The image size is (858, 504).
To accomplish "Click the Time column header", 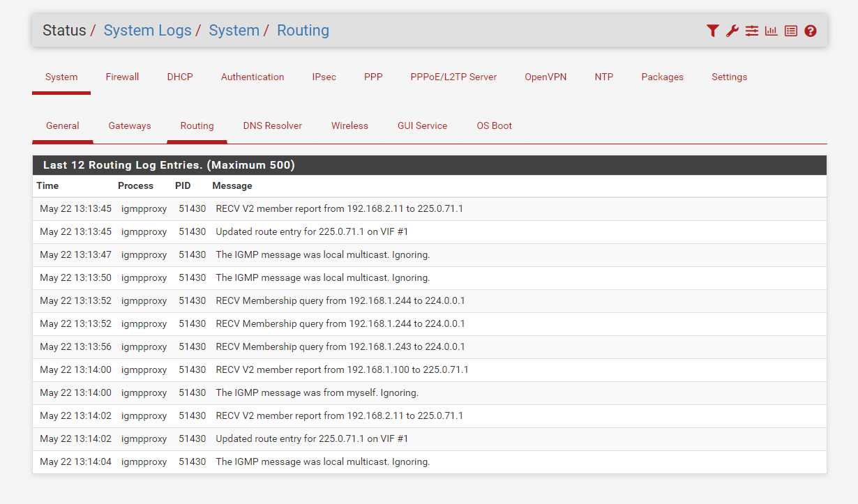I will pos(47,186).
